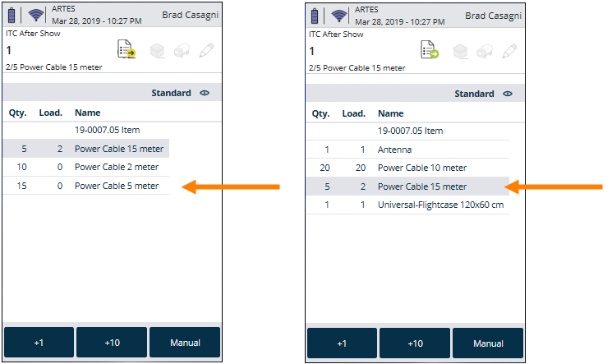The width and height of the screenshot is (612, 364).
Task: Click the list icon with yellow arrow
Action: pos(127,50)
